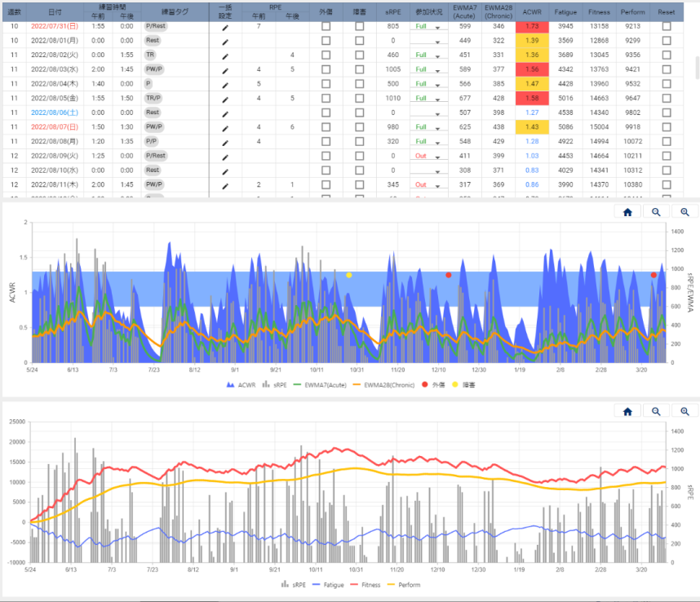This screenshot has width=700, height=602.
Task: Zoom in on the Fitness/Fatigue chart
Action: (655, 412)
